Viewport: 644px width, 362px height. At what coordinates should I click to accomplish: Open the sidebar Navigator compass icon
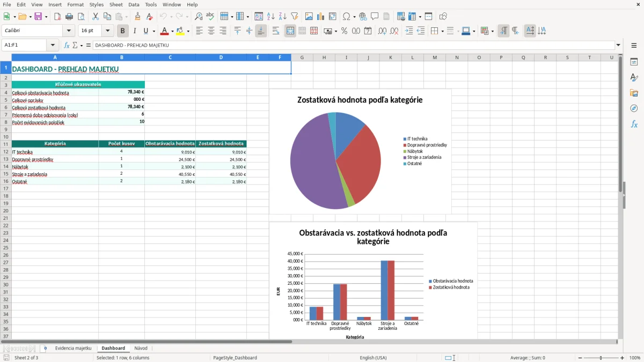634,109
